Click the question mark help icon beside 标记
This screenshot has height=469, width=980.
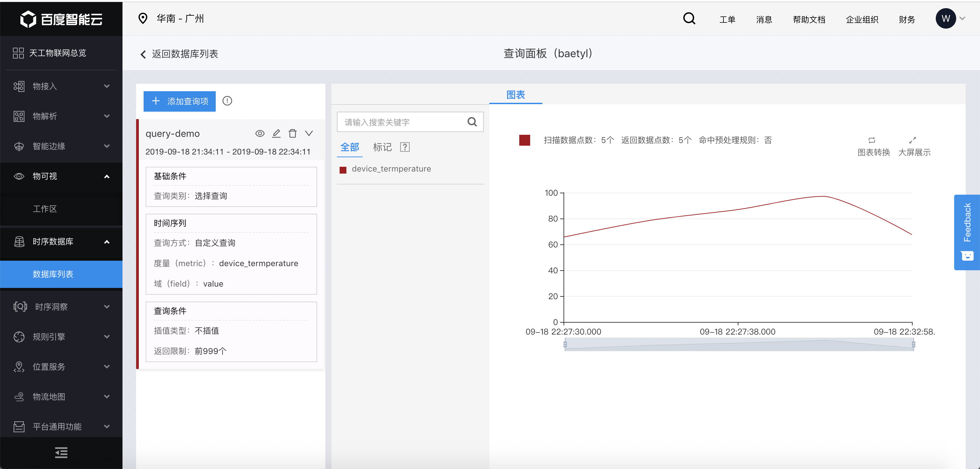(405, 147)
